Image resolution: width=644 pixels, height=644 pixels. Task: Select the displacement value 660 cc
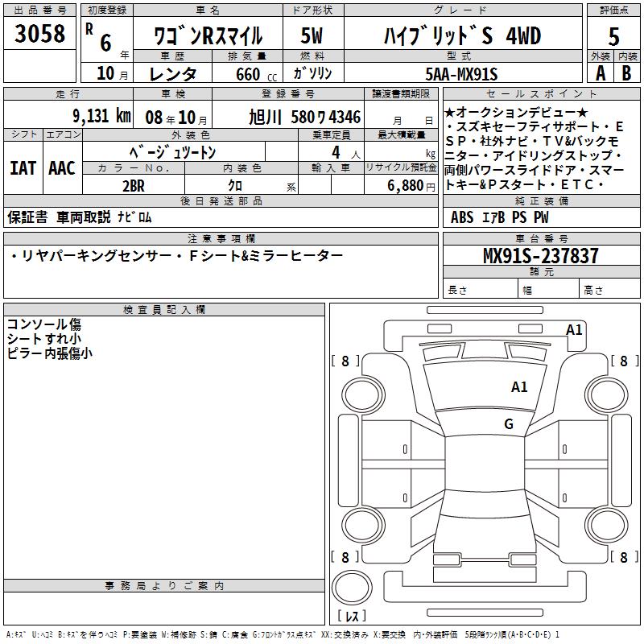[x=256, y=74]
